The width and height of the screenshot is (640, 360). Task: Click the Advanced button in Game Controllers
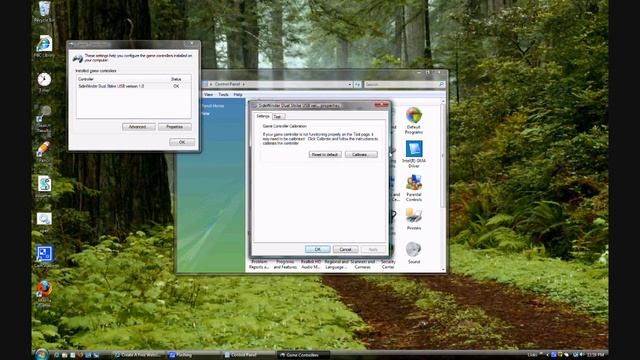[139, 127]
